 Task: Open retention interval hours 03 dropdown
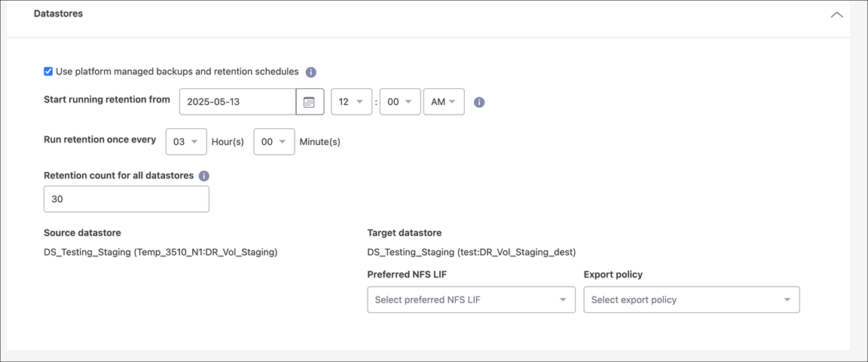pos(186,142)
